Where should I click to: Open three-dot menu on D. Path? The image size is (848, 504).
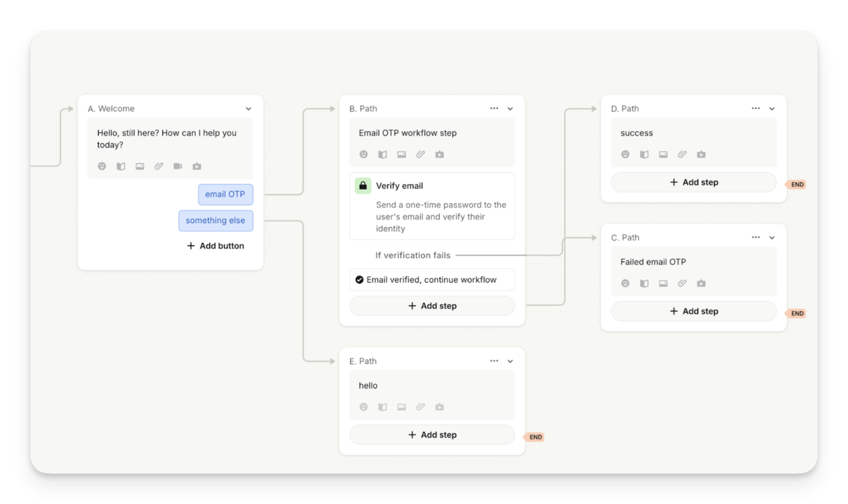pos(755,109)
